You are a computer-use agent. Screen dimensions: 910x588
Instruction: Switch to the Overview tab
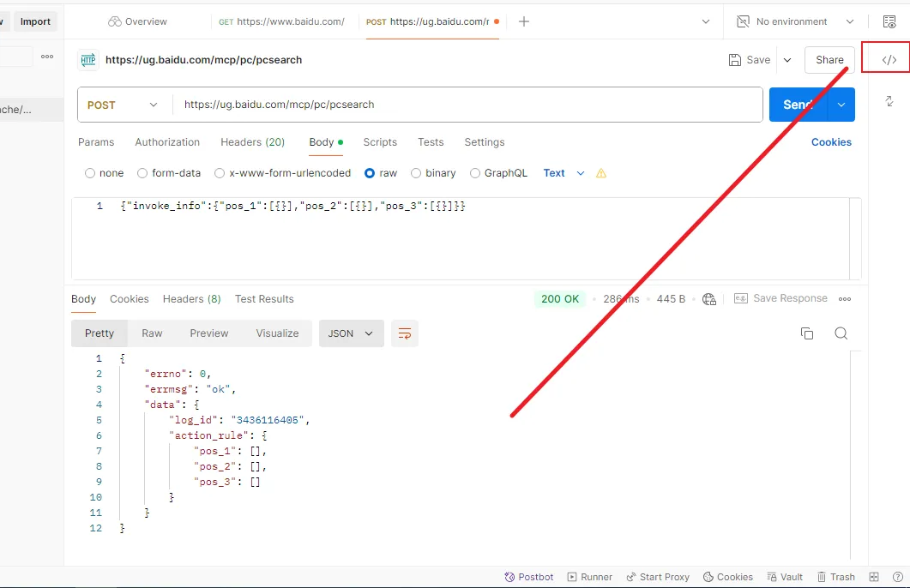[137, 21]
